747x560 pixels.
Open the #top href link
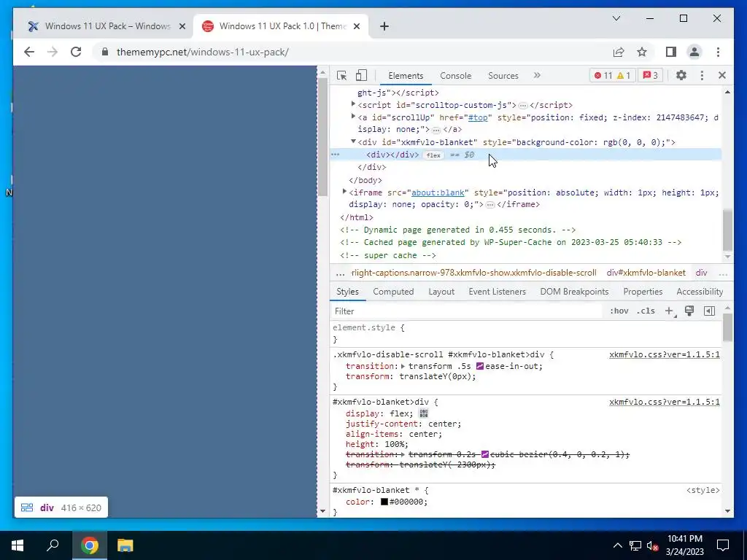478,117
